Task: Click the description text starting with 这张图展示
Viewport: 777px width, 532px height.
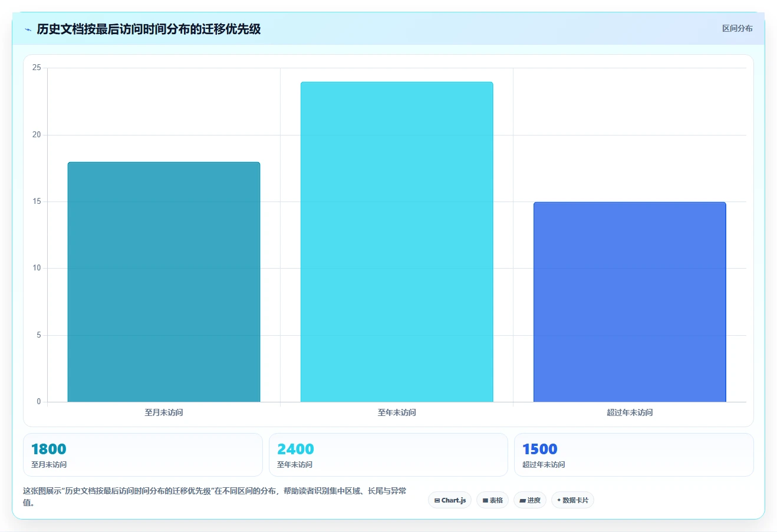Action: tap(215, 497)
